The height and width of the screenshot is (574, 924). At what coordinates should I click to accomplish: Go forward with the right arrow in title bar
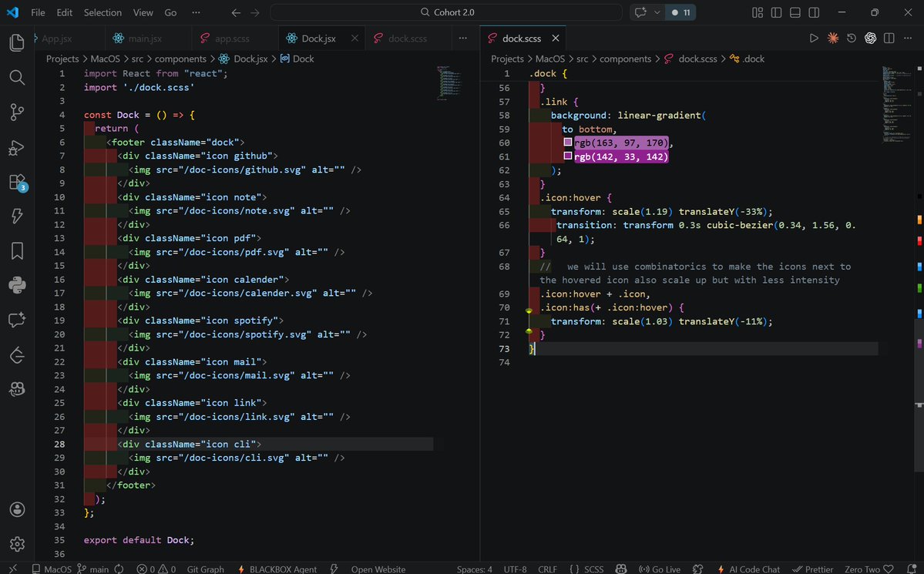coord(254,12)
